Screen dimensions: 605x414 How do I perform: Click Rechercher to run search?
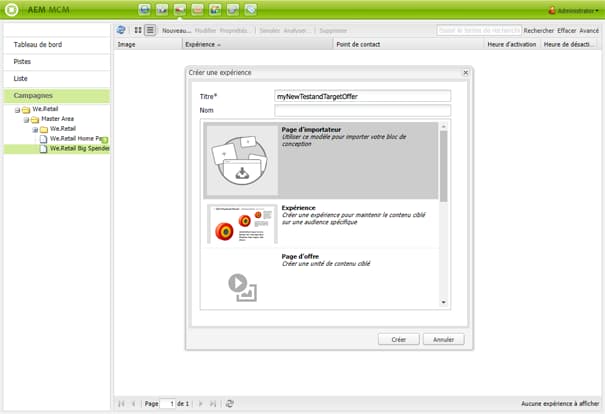539,30
